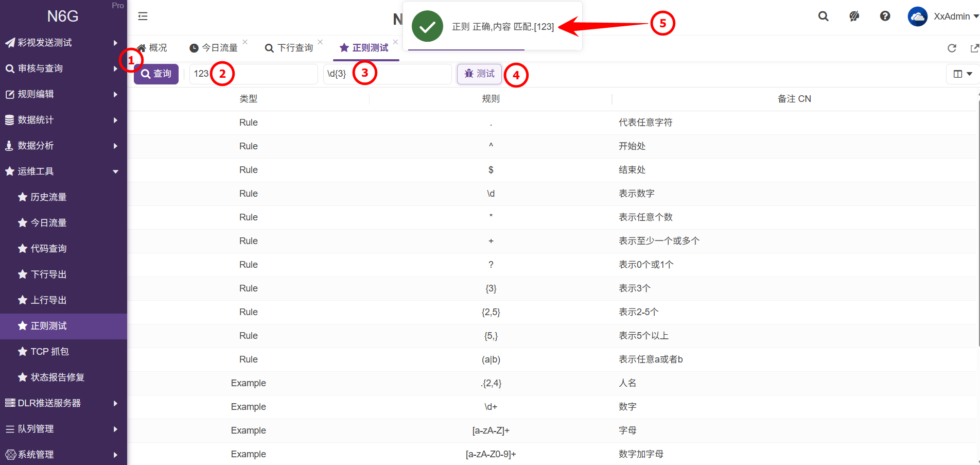
Task: Click the theme palette icon in header
Action: click(854, 16)
